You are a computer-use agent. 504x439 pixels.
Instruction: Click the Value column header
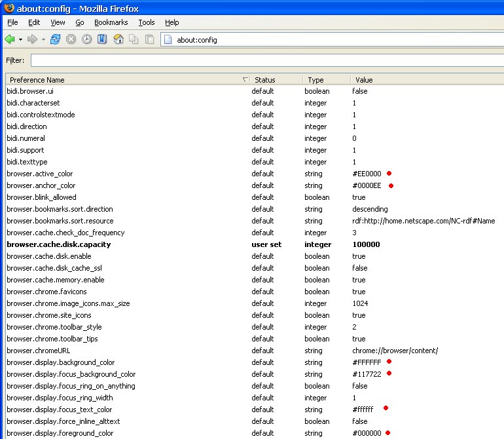click(x=364, y=79)
